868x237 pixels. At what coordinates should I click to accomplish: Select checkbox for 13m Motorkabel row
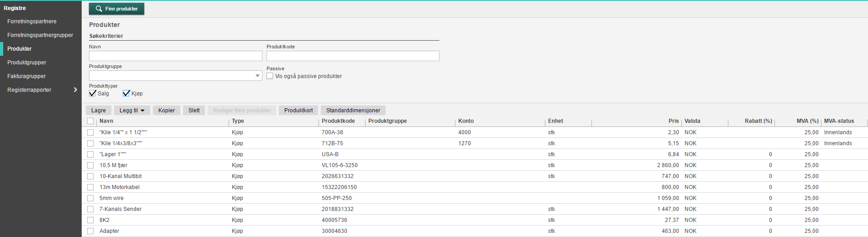[90, 187]
